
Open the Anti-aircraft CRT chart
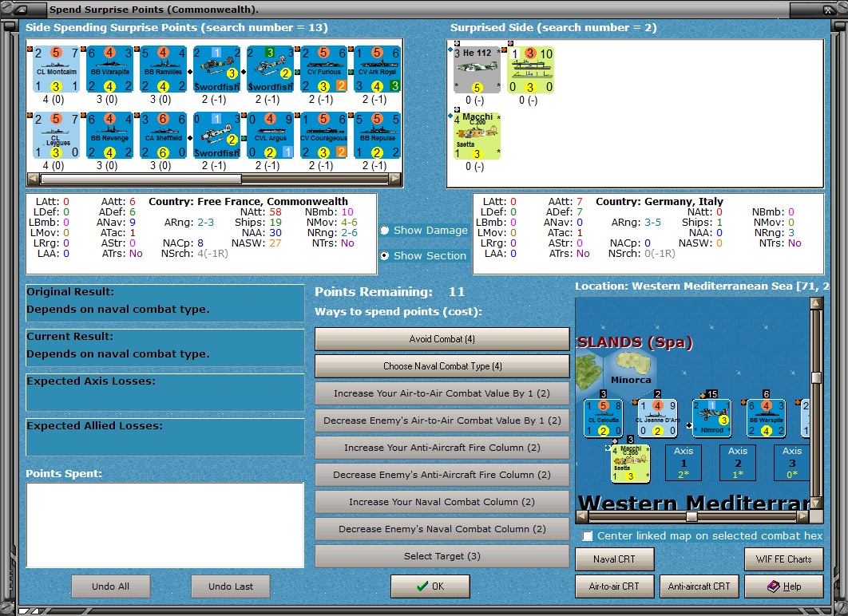(699, 586)
